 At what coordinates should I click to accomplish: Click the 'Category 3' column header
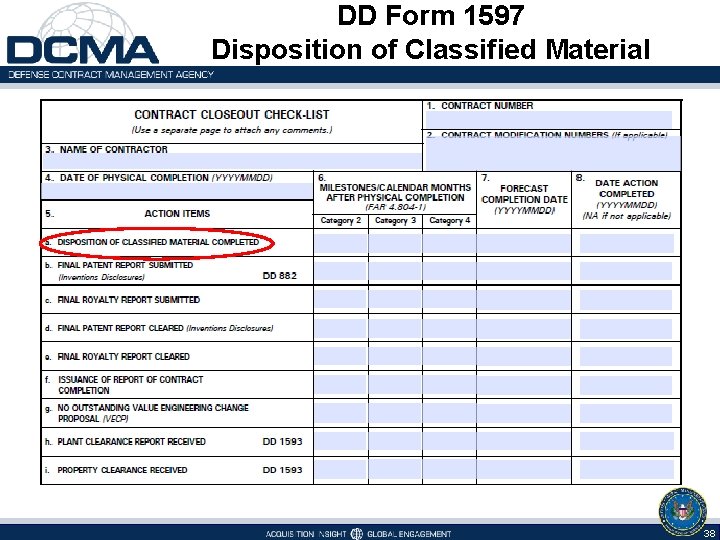395,221
